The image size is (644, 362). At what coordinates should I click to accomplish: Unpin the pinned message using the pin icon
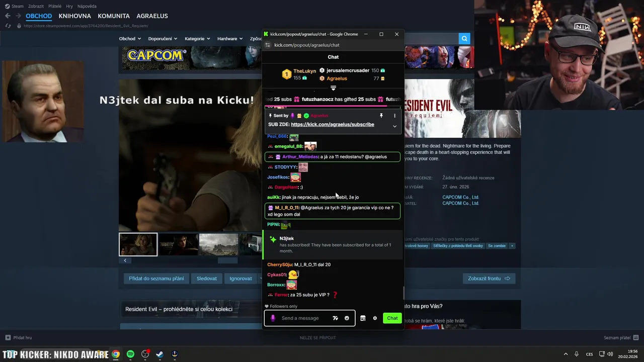point(381,116)
